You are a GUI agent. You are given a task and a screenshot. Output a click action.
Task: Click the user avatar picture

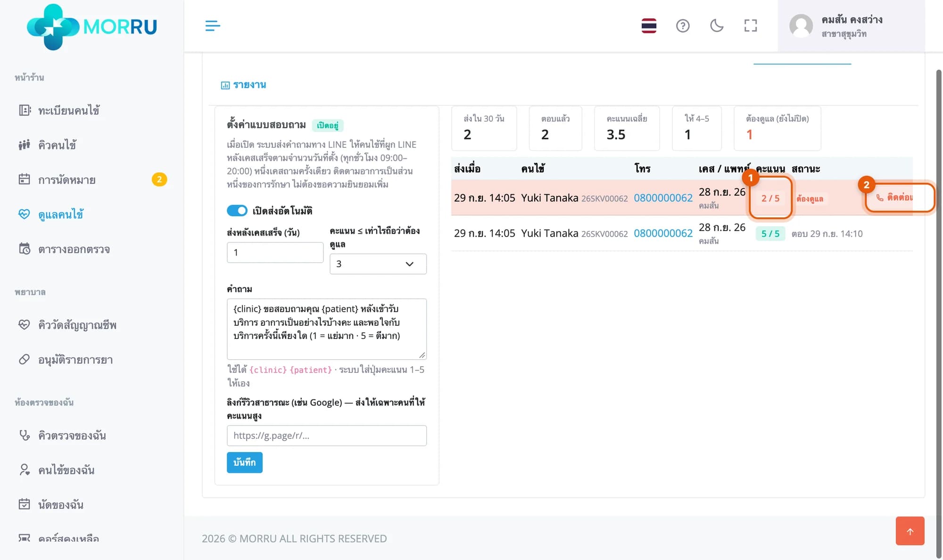[x=801, y=25]
